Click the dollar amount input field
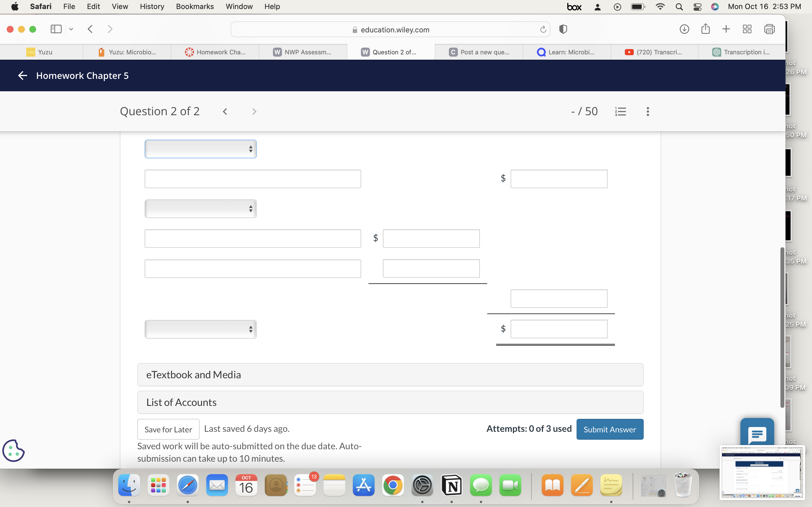Image resolution: width=812 pixels, height=507 pixels. tap(559, 178)
